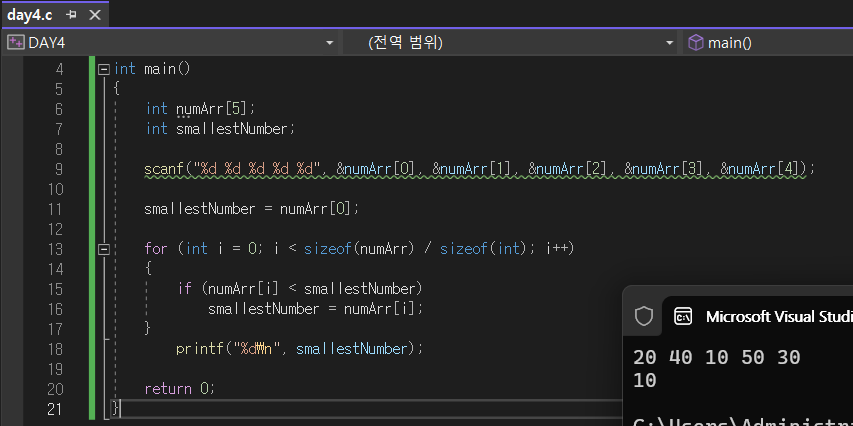Click the shield icon in console window
The image size is (853, 426).
tap(644, 316)
